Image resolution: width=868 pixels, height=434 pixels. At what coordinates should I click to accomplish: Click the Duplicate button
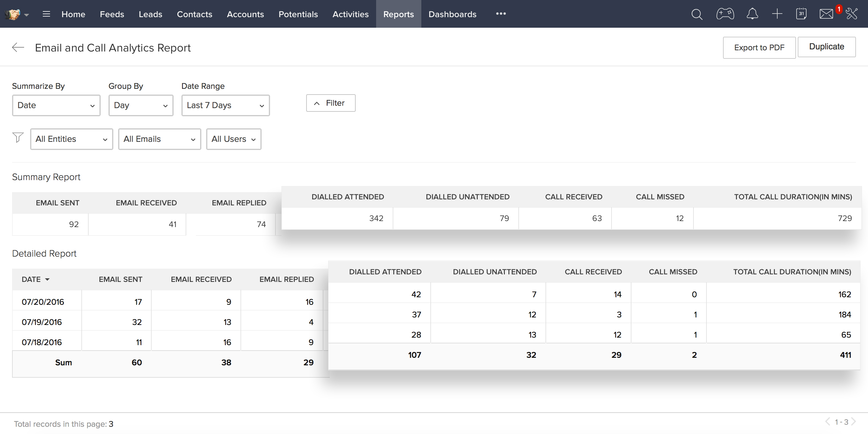[x=826, y=47]
